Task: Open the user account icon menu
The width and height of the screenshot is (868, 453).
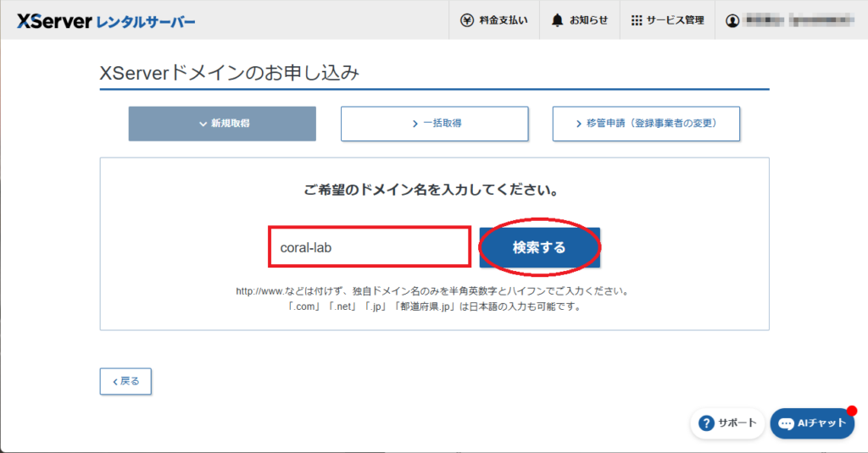Action: (732, 20)
